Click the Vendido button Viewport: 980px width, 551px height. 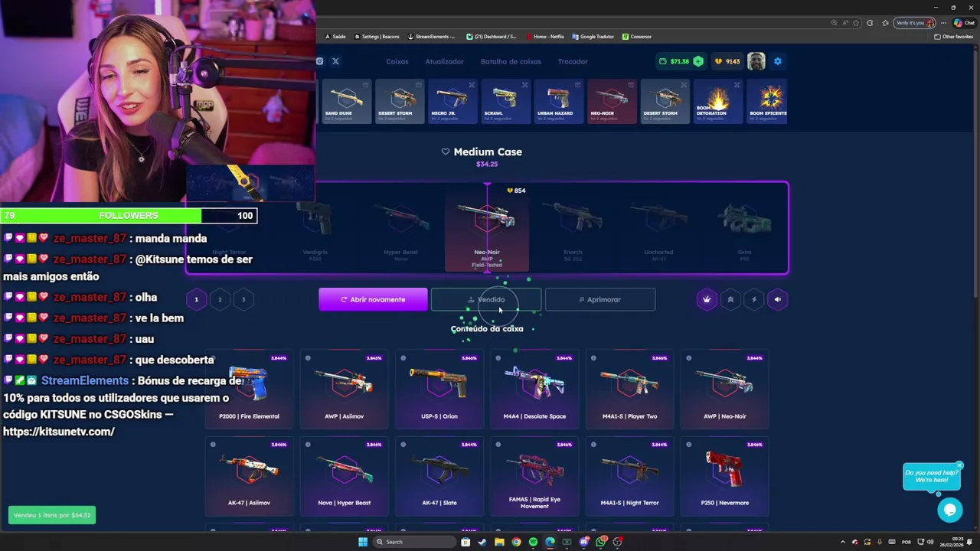486,299
